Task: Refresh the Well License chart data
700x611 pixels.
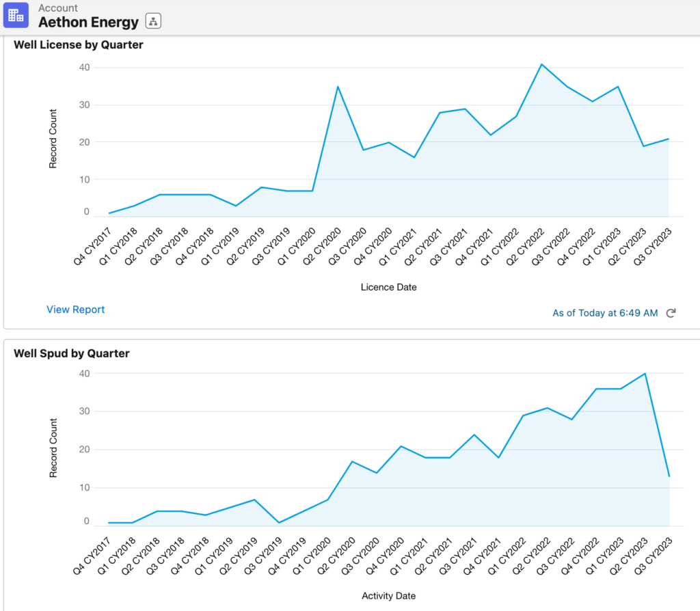Action: [671, 313]
